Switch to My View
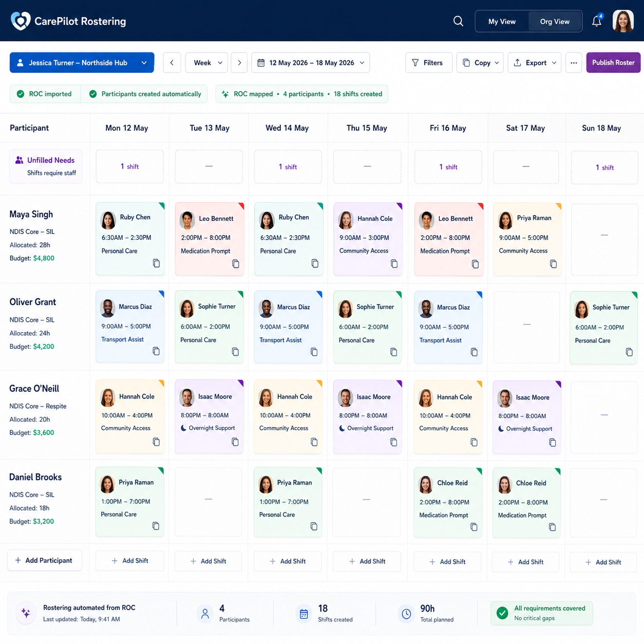The image size is (644, 644). pyautogui.click(x=502, y=22)
